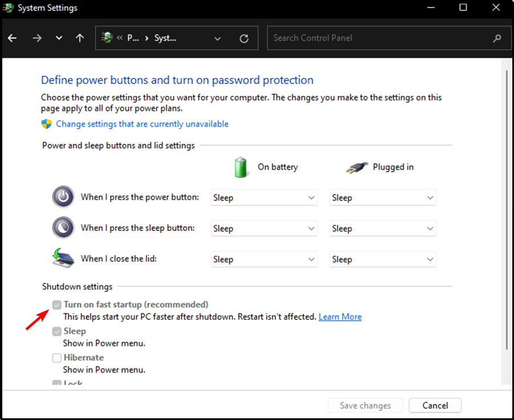Image resolution: width=514 pixels, height=420 pixels.
Task: Open the Learn More link
Action: point(340,317)
